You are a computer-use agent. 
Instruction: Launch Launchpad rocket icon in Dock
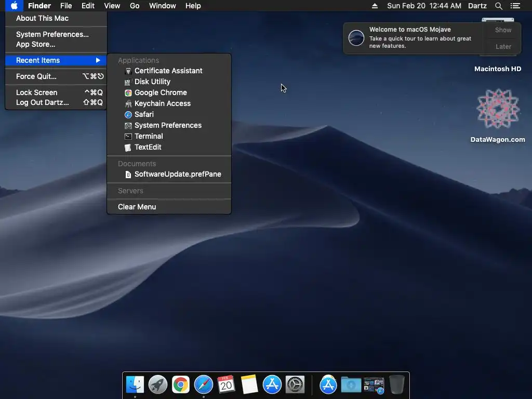[x=158, y=385]
